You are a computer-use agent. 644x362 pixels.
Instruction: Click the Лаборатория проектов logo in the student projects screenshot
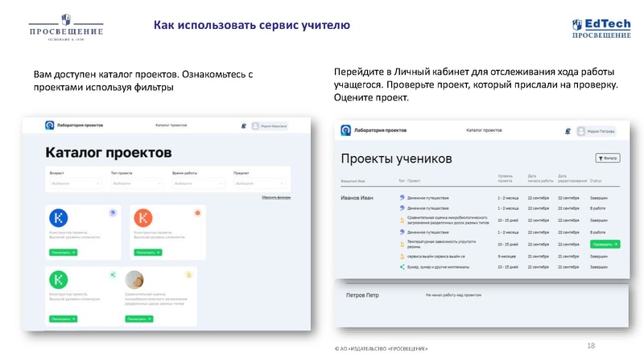(x=346, y=130)
